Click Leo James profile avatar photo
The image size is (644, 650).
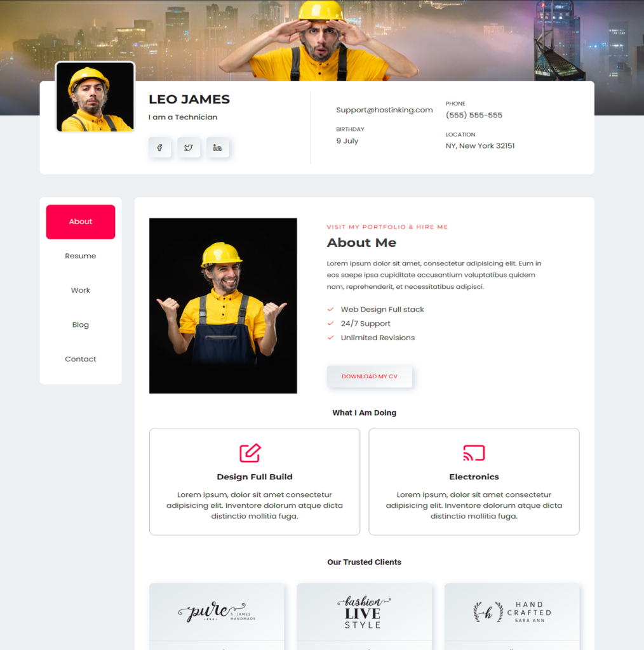95,97
